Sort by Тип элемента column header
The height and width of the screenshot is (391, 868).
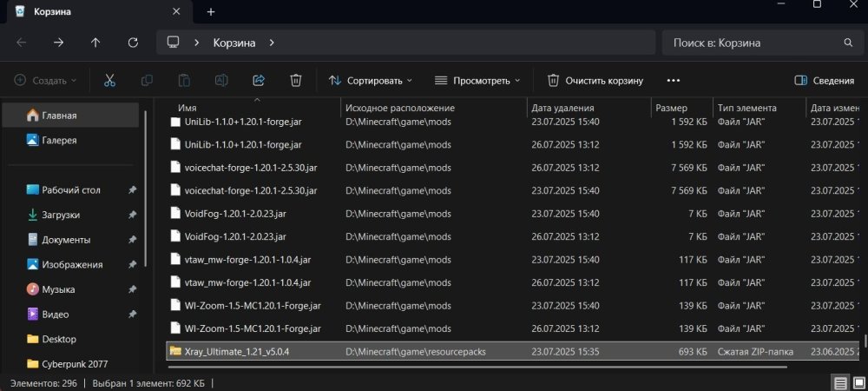[x=759, y=108]
